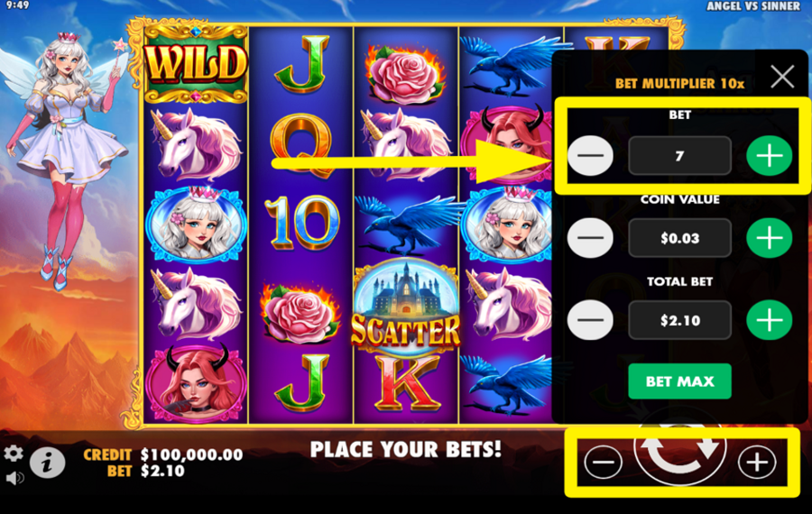The image size is (812, 514).
Task: Tap the bottom bar minus bet icon
Action: pos(604,462)
